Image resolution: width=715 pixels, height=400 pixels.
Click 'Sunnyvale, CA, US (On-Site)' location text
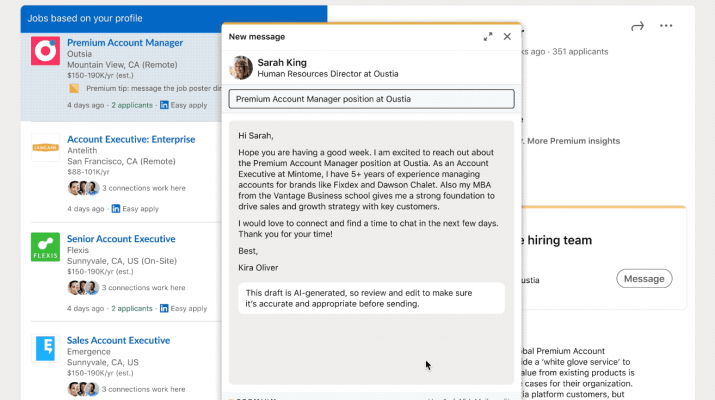(x=122, y=261)
